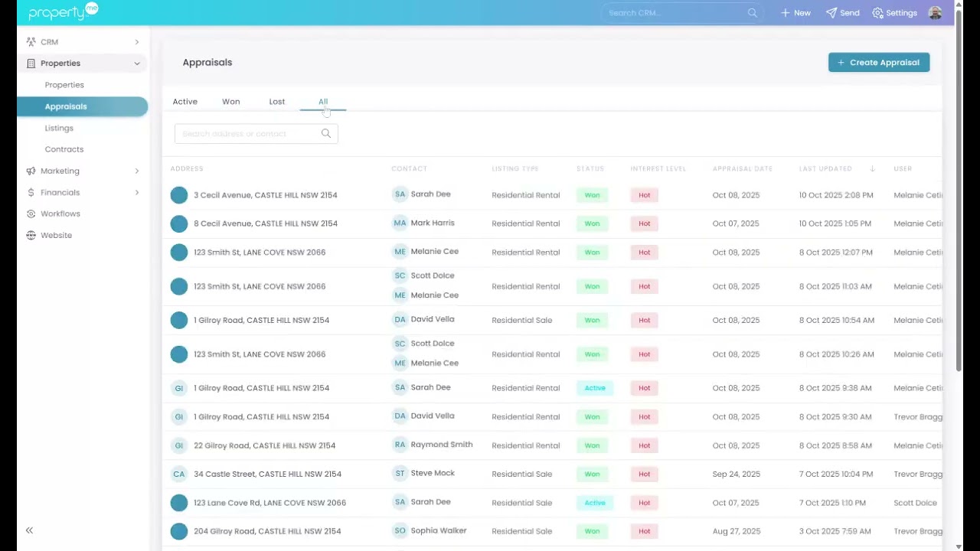Click the Last Updated sort arrow

(x=872, y=168)
